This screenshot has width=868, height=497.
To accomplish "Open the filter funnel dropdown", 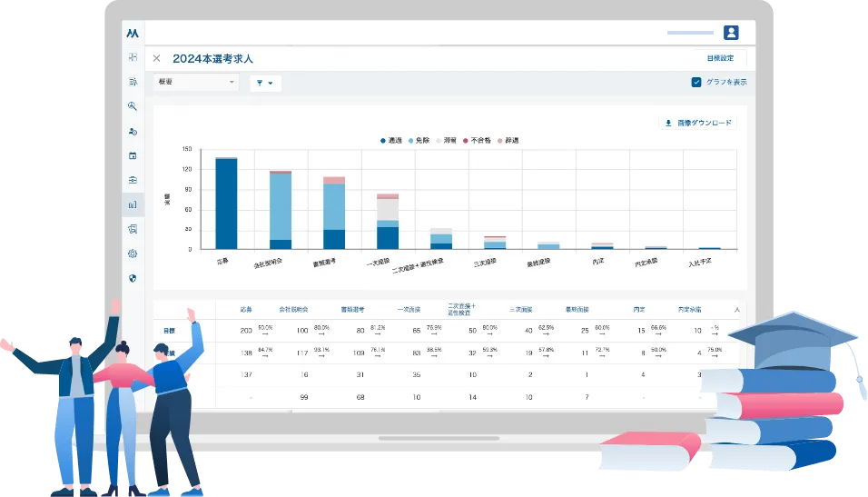I will [x=264, y=83].
